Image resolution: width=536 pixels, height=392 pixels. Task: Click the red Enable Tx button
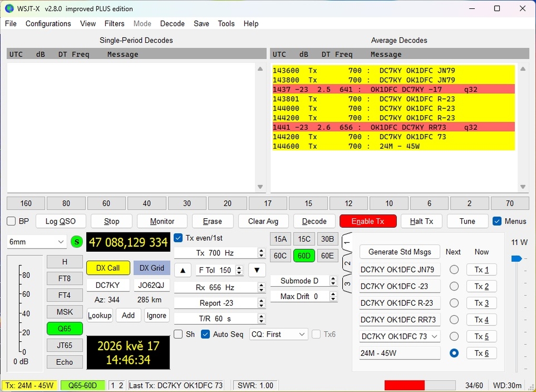368,221
